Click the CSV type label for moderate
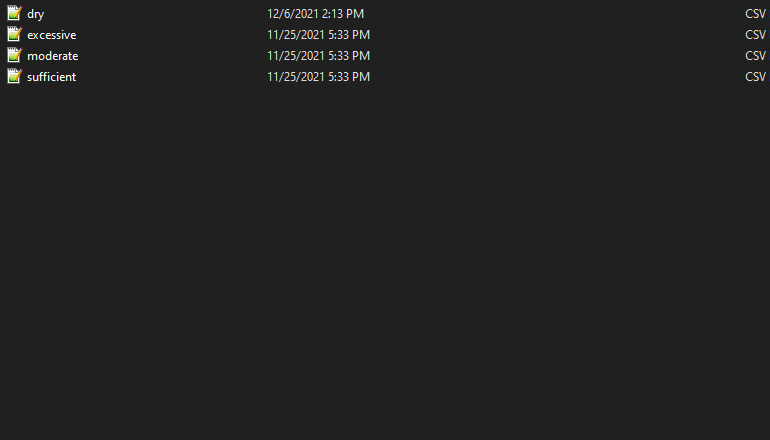770x440 pixels. (756, 56)
